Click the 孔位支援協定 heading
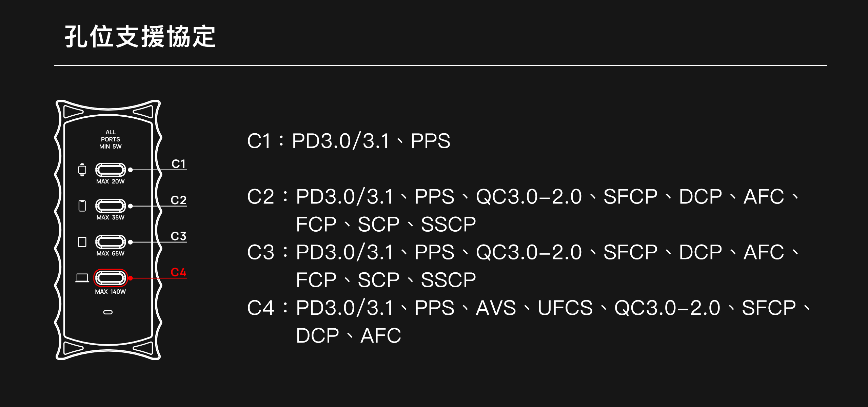This screenshot has width=868, height=407. tap(140, 36)
